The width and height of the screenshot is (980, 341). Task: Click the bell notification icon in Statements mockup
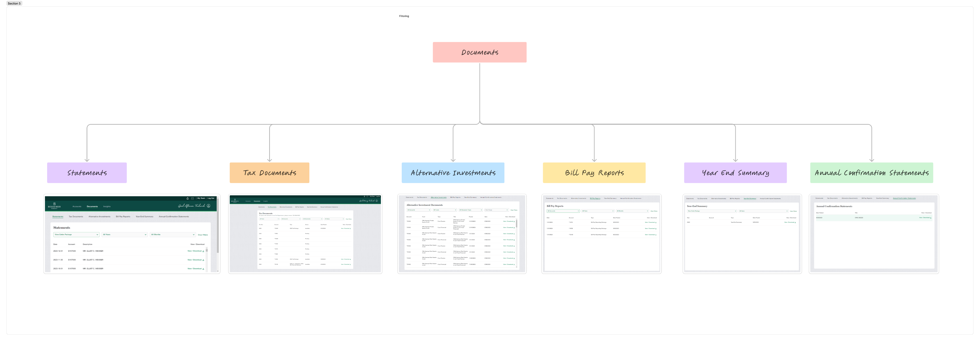point(188,198)
